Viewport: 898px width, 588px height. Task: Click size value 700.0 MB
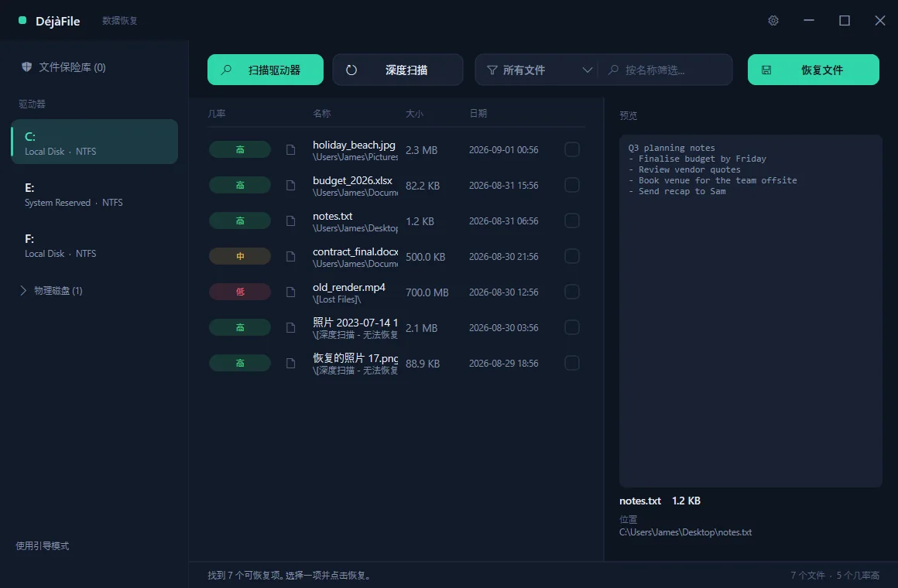[427, 292]
